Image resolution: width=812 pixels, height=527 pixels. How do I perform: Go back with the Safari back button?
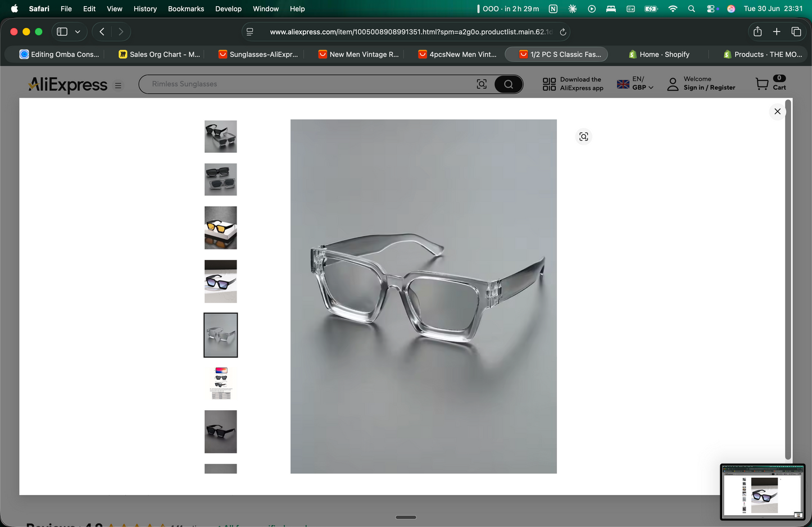point(102,32)
